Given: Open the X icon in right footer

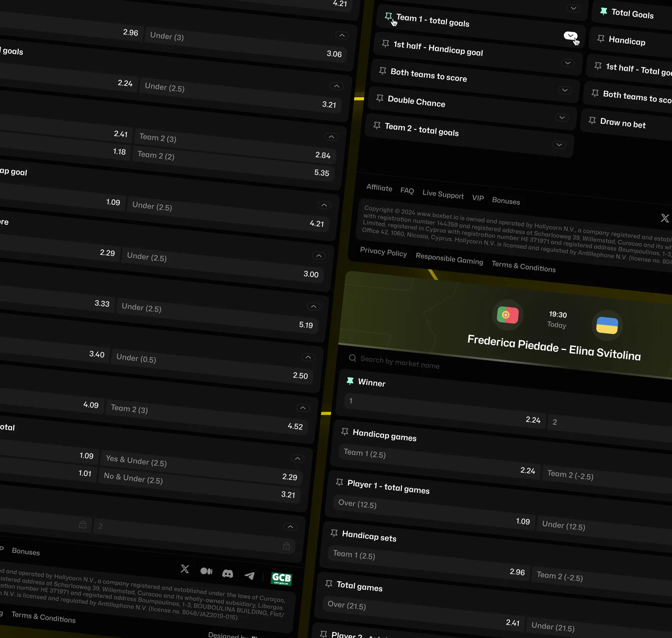Looking at the screenshot, I should click(x=665, y=218).
